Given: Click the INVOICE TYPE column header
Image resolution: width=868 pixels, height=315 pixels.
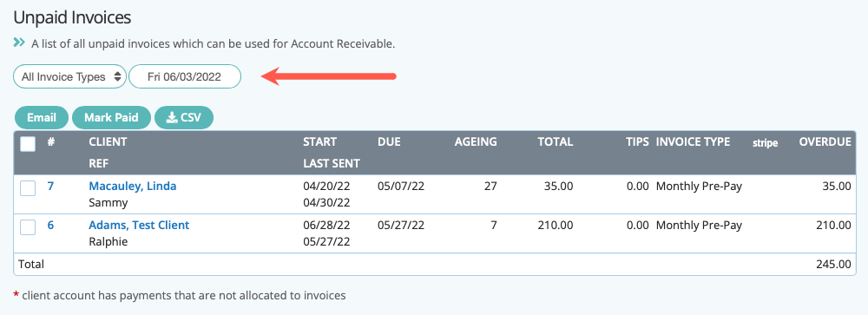Looking at the screenshot, I should pos(693,142).
